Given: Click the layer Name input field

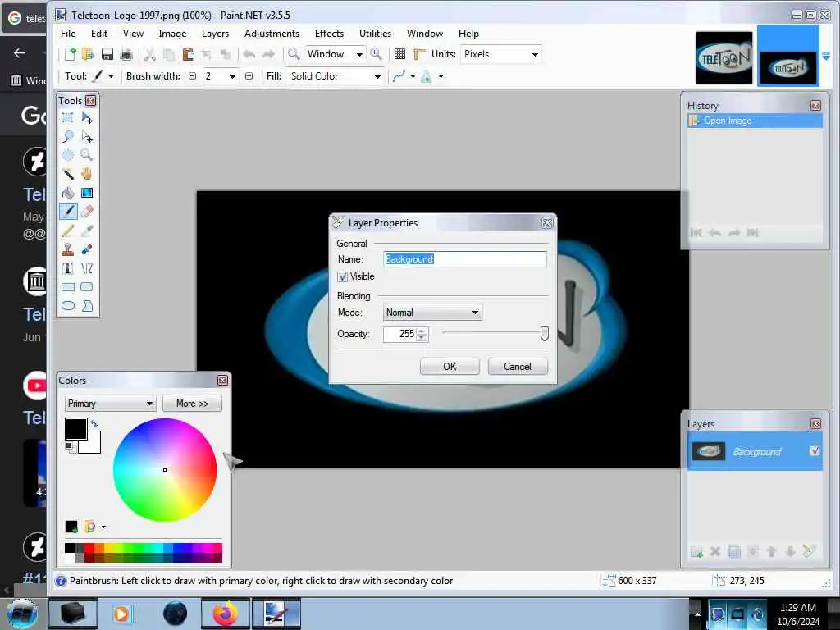Looking at the screenshot, I should [465, 259].
